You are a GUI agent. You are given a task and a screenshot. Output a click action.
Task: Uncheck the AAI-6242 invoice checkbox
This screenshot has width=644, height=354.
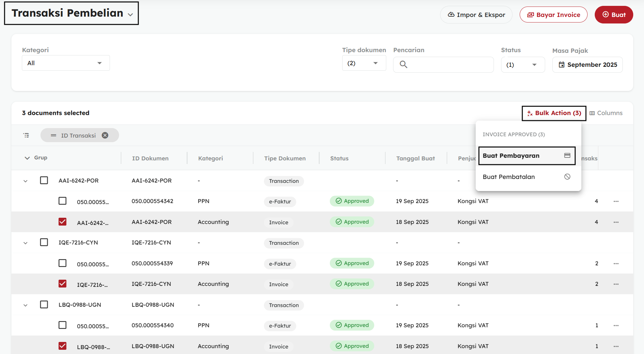pyautogui.click(x=62, y=222)
